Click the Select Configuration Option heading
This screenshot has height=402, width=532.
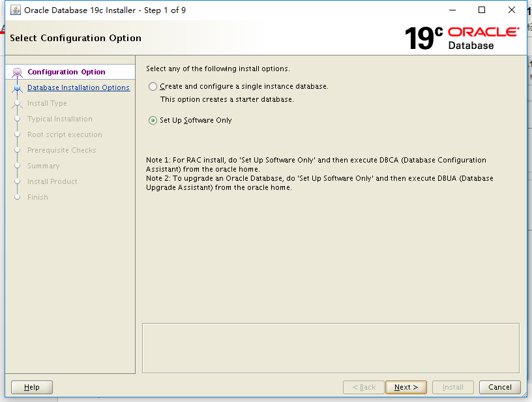(76, 38)
